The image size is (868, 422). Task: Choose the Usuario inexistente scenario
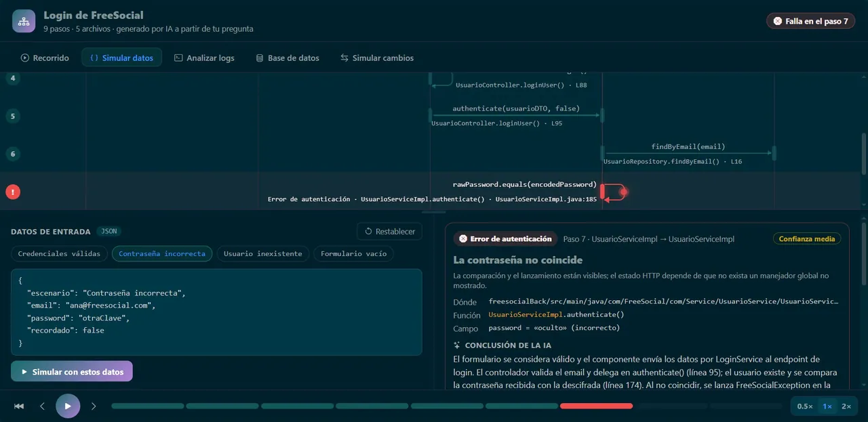pyautogui.click(x=263, y=253)
